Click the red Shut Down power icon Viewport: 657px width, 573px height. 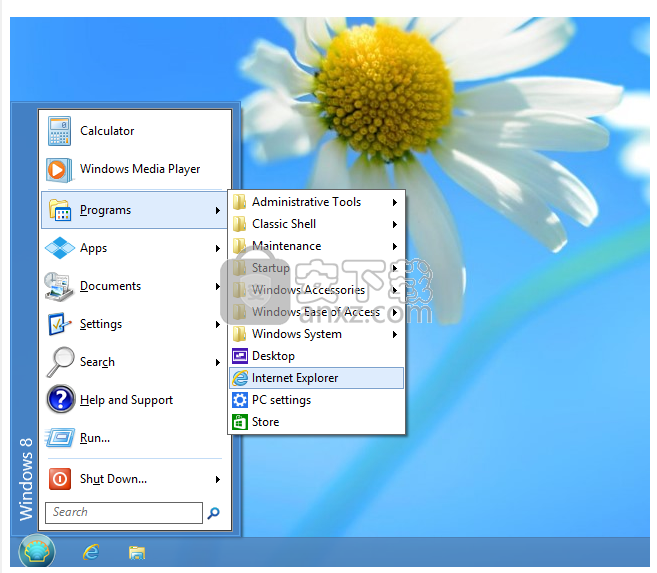click(59, 479)
